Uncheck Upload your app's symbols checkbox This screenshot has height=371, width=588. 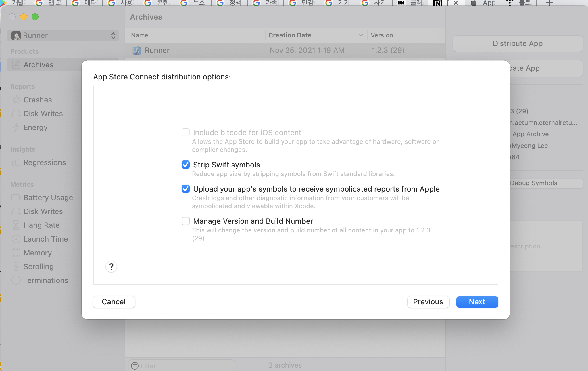click(186, 189)
